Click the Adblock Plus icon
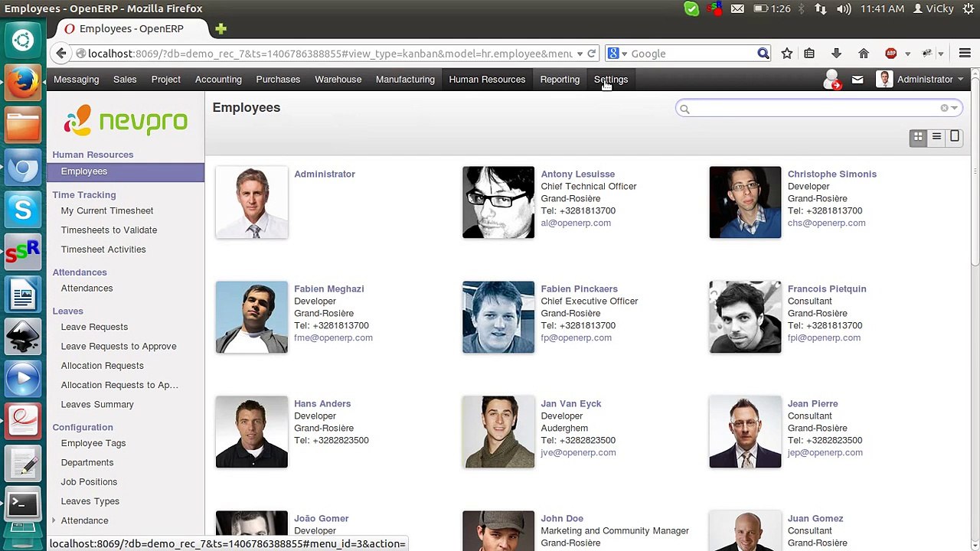Screen dimensions: 980x551 pyautogui.click(x=891, y=54)
